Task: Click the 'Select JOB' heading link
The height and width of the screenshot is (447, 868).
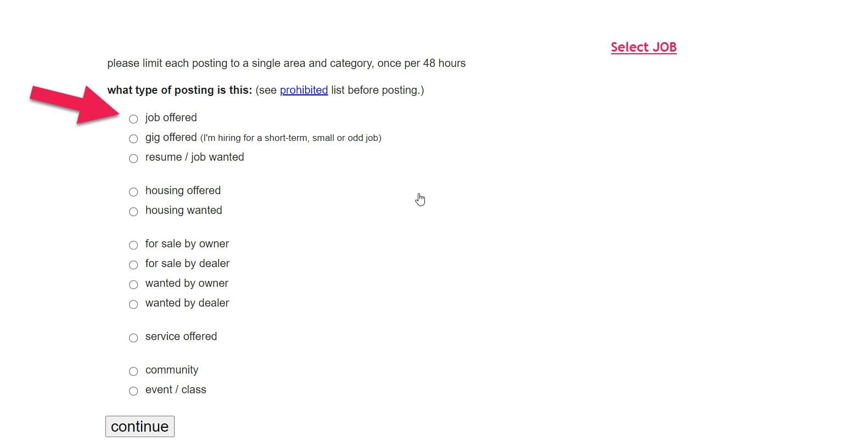Action: [643, 47]
